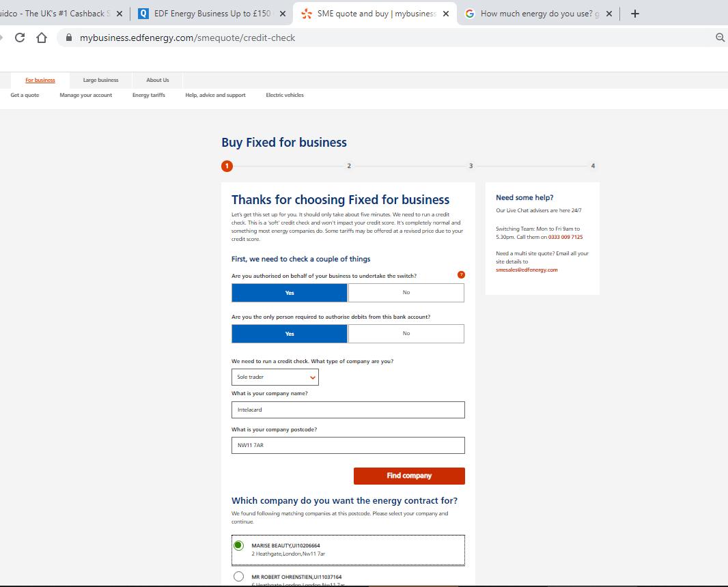Select the MARISE BEAUTY radio option
Screen dimensions: 728x587
pos(238,545)
